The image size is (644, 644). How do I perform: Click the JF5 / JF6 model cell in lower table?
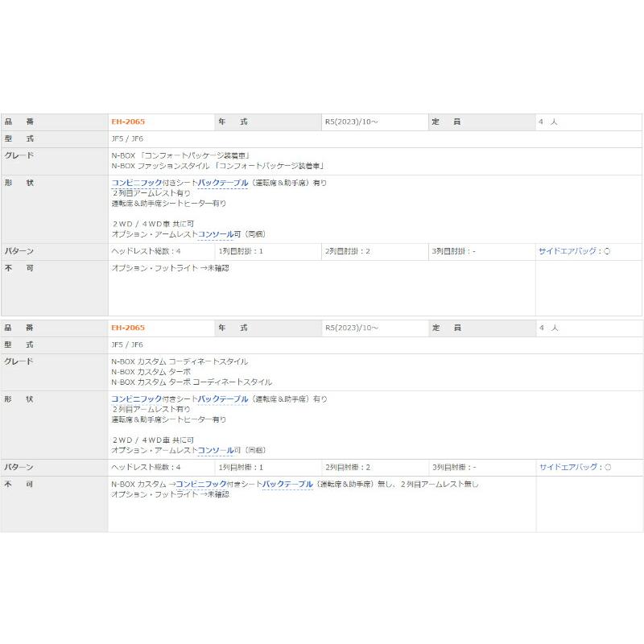127,345
